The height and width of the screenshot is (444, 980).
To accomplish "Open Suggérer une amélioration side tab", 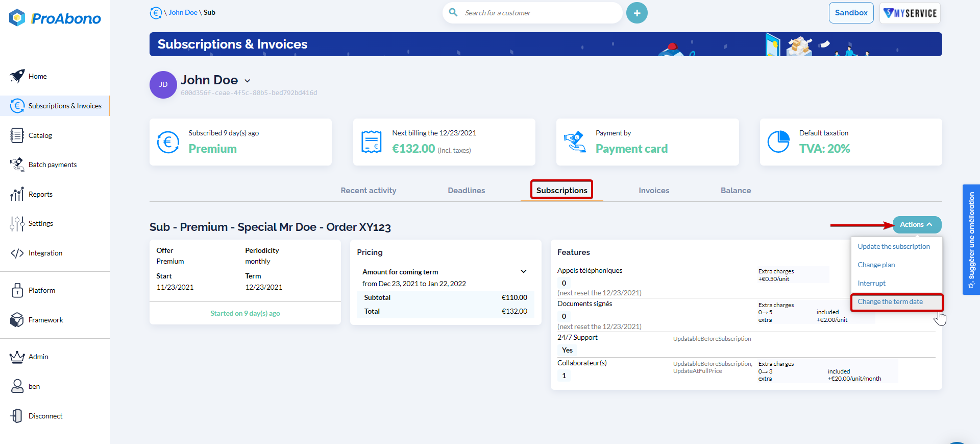I will point(971,240).
